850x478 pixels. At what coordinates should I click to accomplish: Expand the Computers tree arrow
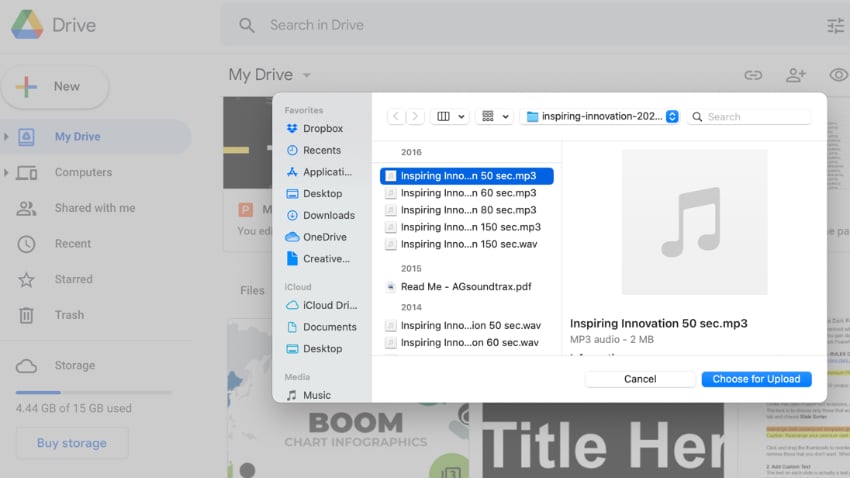coord(6,173)
